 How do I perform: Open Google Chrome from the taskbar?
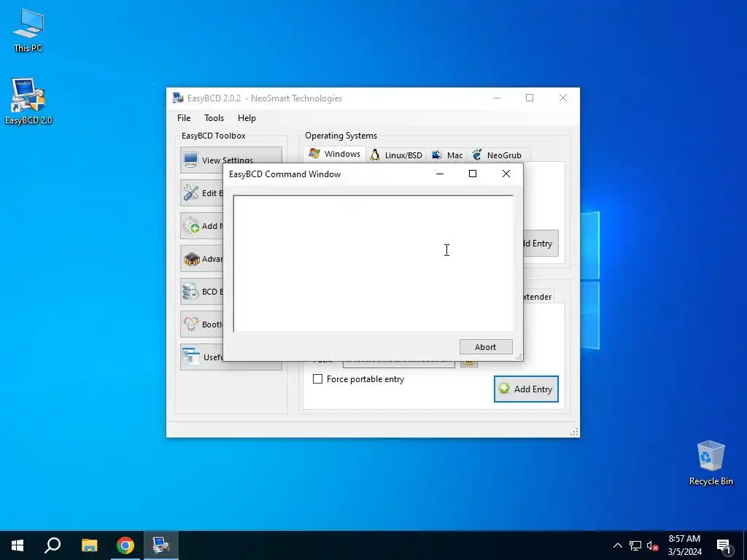tap(125, 545)
